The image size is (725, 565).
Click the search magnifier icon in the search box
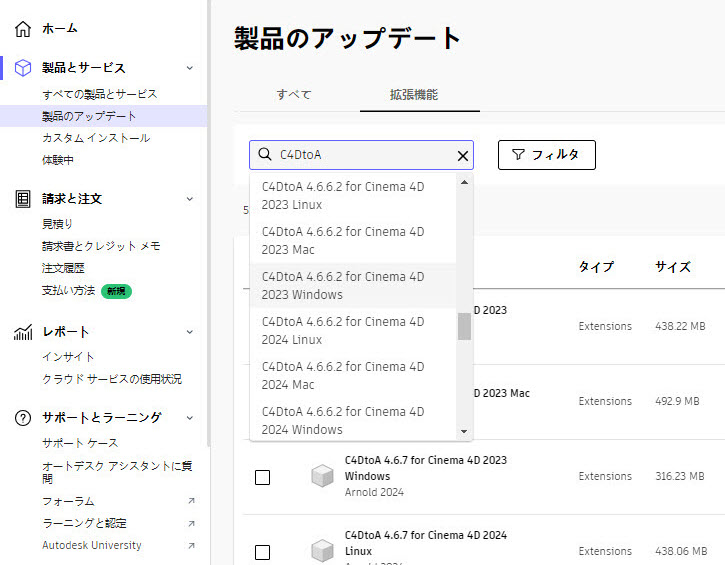(x=264, y=154)
